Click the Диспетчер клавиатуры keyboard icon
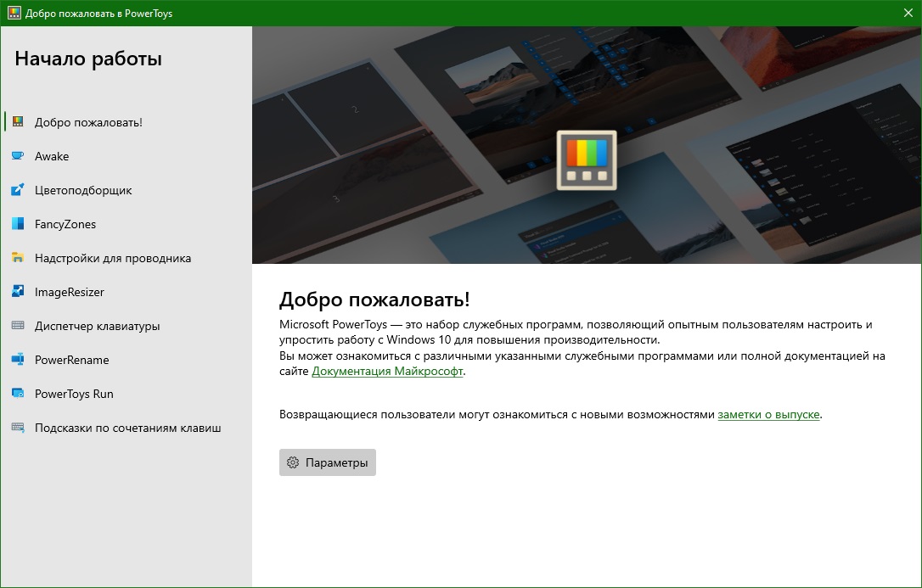922x588 pixels. [x=20, y=326]
